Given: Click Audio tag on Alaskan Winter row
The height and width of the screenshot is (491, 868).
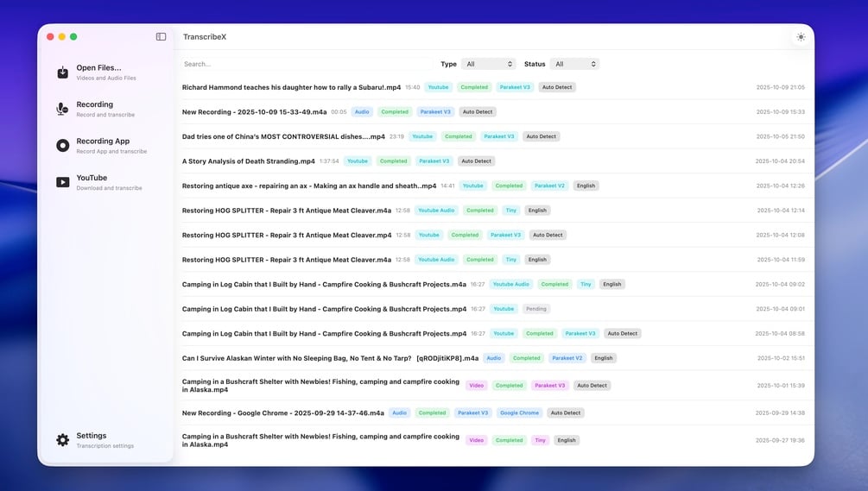Looking at the screenshot, I should coord(494,358).
